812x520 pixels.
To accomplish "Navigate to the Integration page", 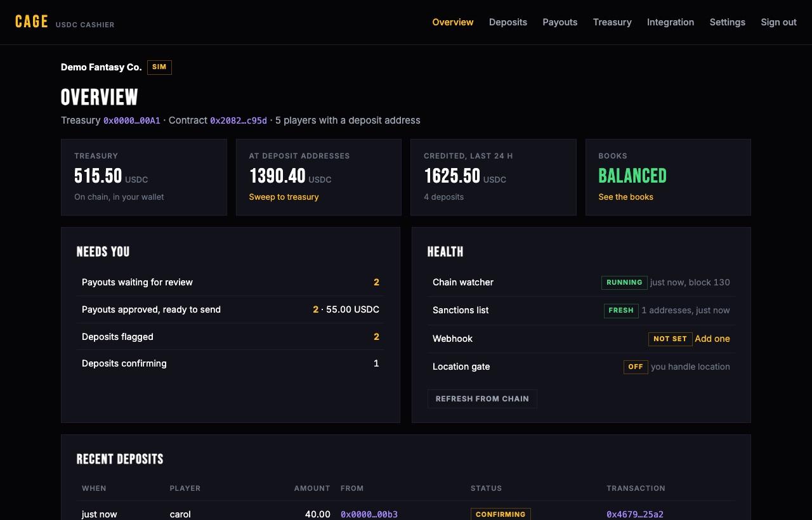I will (x=671, y=22).
